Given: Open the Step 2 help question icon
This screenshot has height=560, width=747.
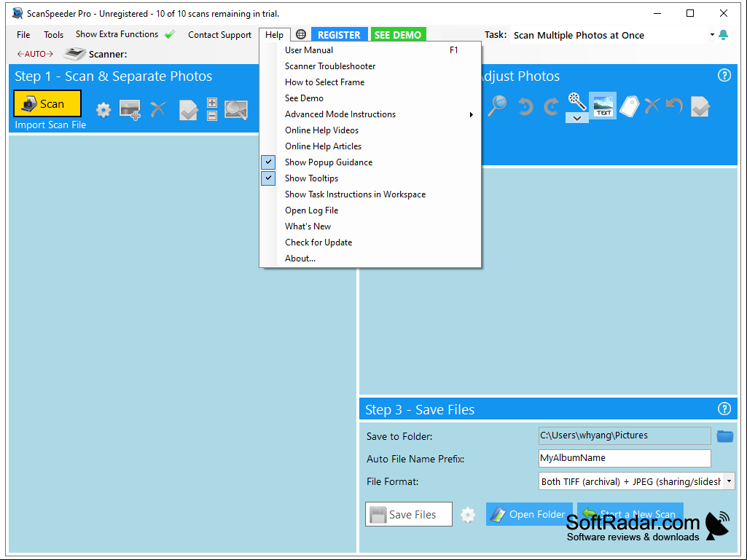Looking at the screenshot, I should pyautogui.click(x=724, y=75).
